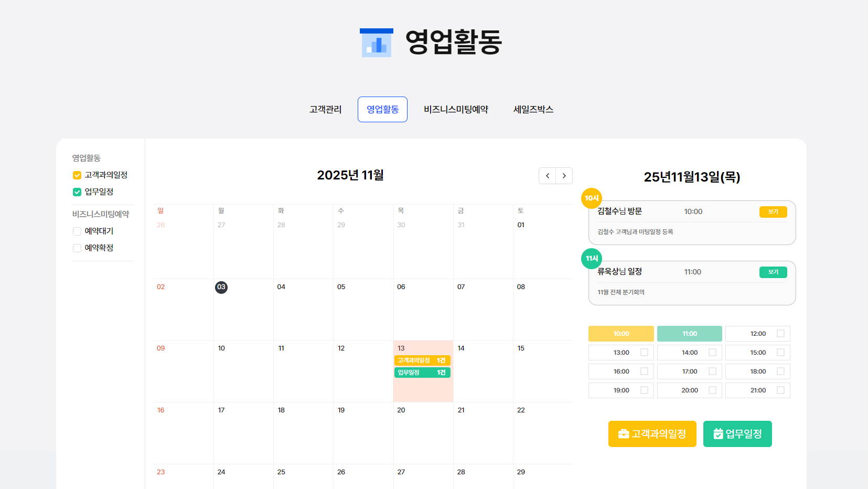868x489 pixels.
Task: Check the 예약확정 checkbox
Action: pos(77,248)
